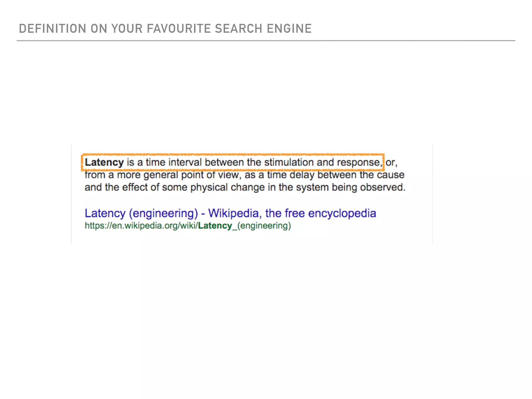
Task: Click the en.wikipedia.org Latency URL text
Action: click(x=188, y=225)
